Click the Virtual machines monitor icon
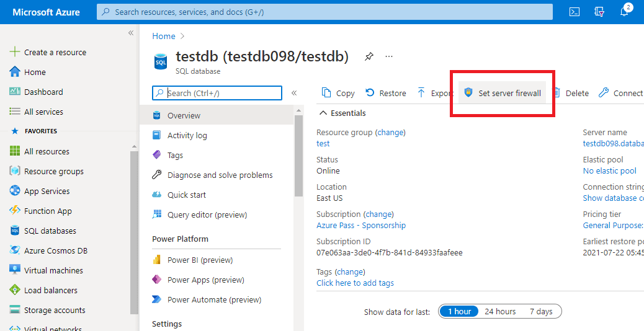 (x=15, y=270)
